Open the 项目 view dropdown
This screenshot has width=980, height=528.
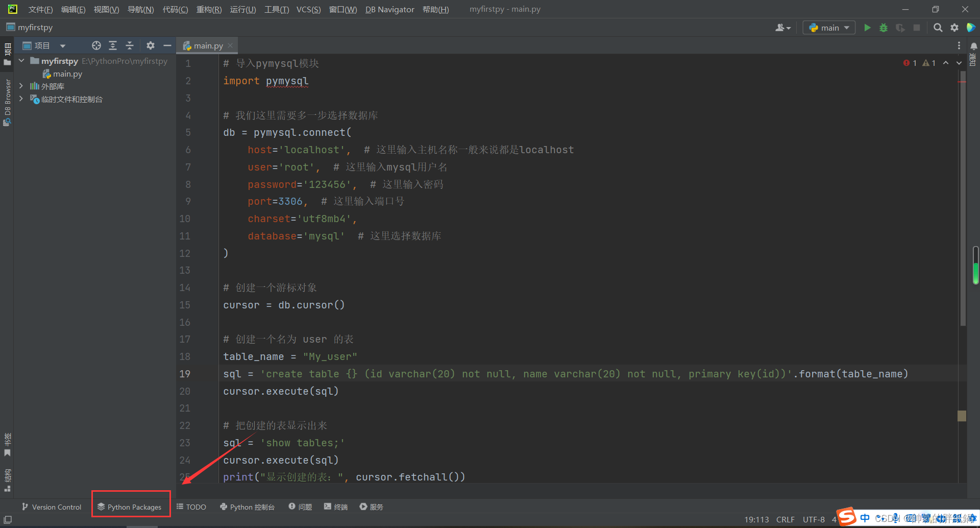44,45
